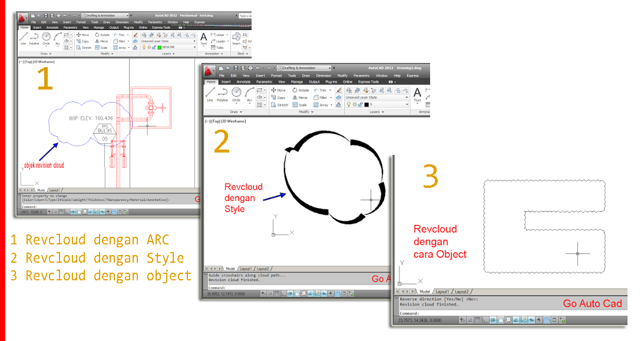This screenshot has width=644, height=341.
Task: Click Rotate in the Mechanical-Xref window ribbon
Action: click(103, 35)
